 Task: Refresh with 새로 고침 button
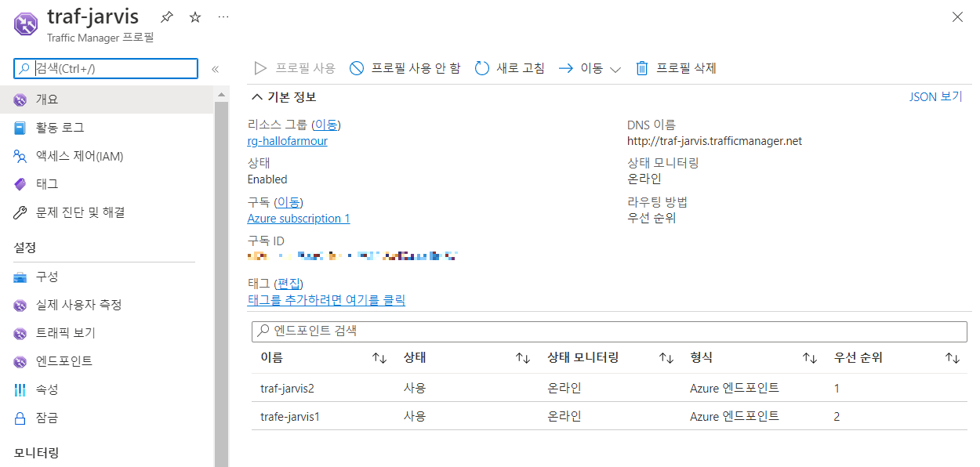[510, 68]
